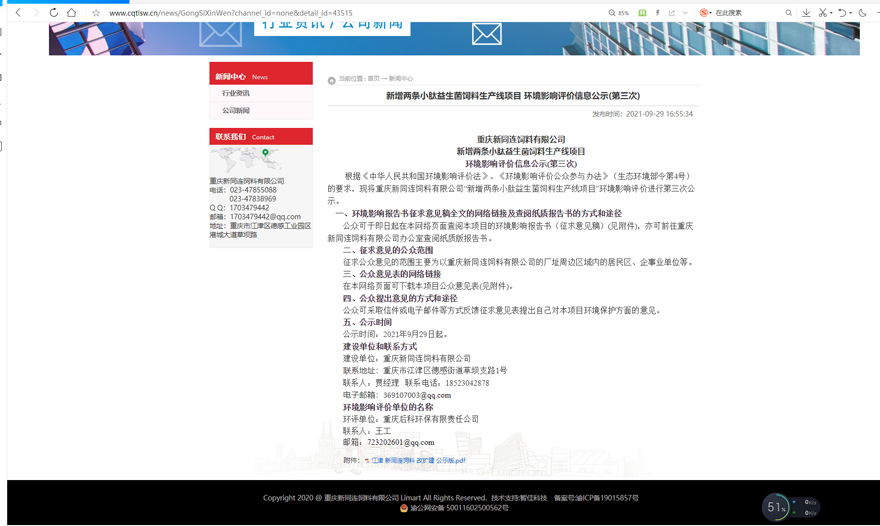Viewport: 880px width, 526px height.
Task: Expand the search engine selector dropdown
Action: (710, 13)
